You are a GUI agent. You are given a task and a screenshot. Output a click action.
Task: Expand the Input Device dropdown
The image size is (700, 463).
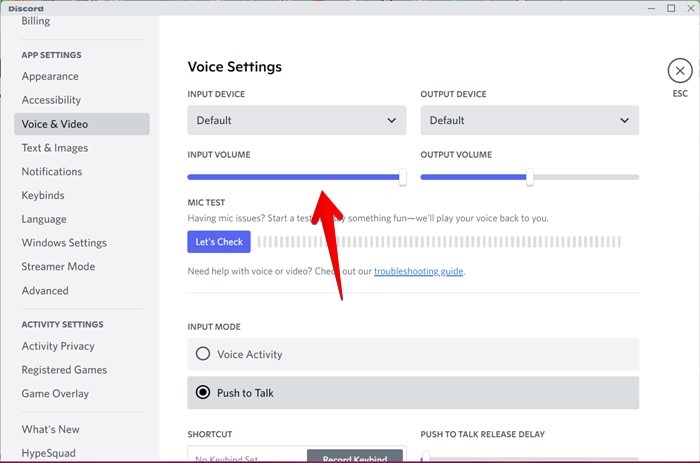[297, 121]
